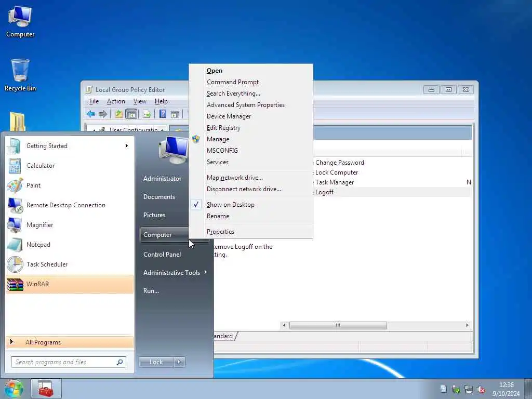The height and width of the screenshot is (399, 532).
Task: Open Properties from context menu
Action: pyautogui.click(x=251, y=232)
